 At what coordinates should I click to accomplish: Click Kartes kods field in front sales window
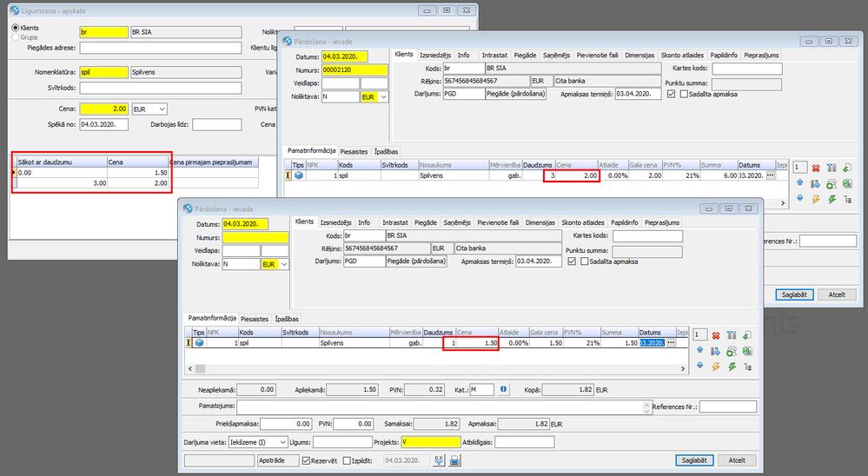point(647,235)
